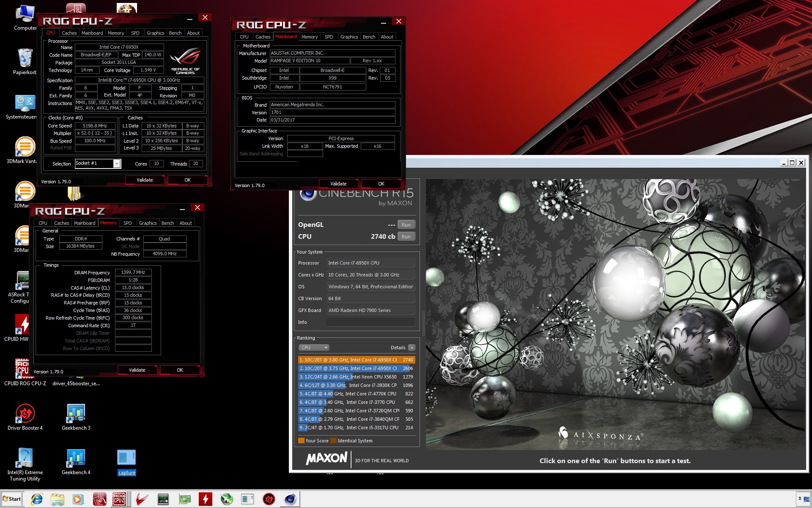Click the DRAM Frequency 1399.7 MHz value
Screen dimensions: 812x508
tap(133, 273)
